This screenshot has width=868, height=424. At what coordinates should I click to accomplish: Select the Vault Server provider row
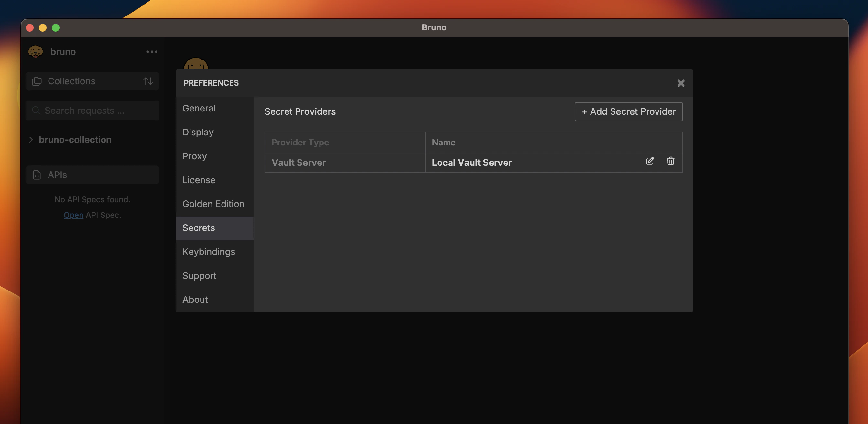[298, 162]
